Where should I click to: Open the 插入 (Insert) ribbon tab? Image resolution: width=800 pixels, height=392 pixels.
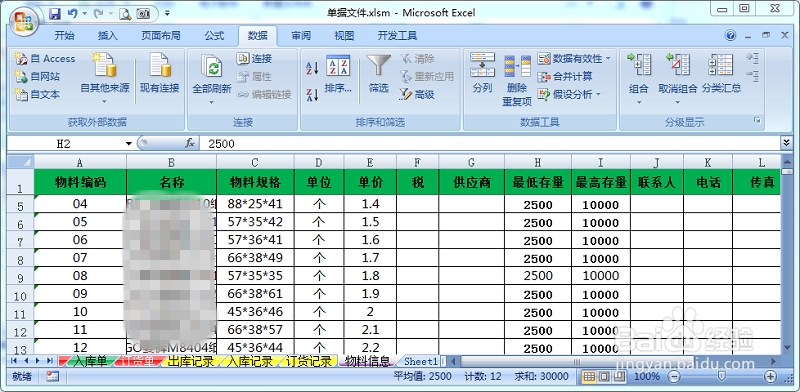click(108, 36)
